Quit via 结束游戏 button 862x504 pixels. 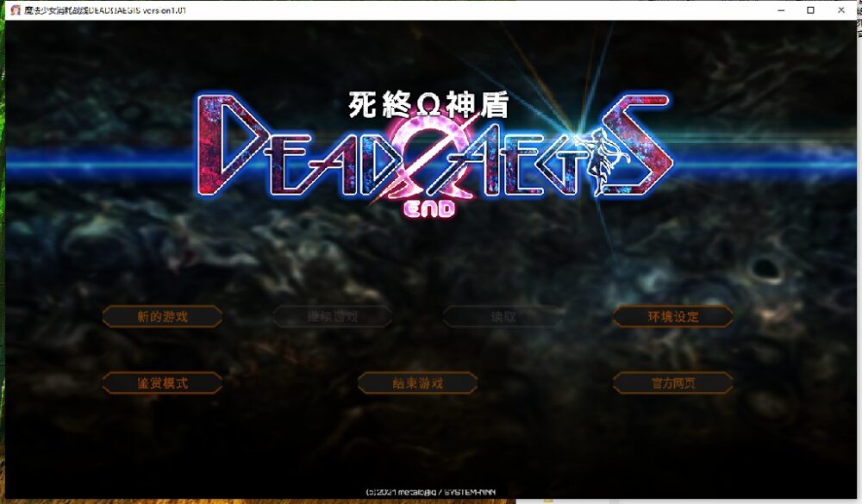418,383
